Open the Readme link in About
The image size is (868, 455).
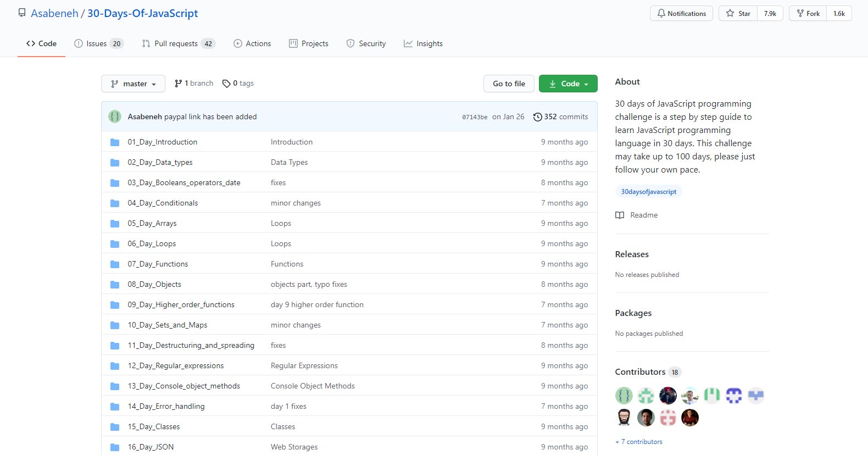click(x=637, y=215)
